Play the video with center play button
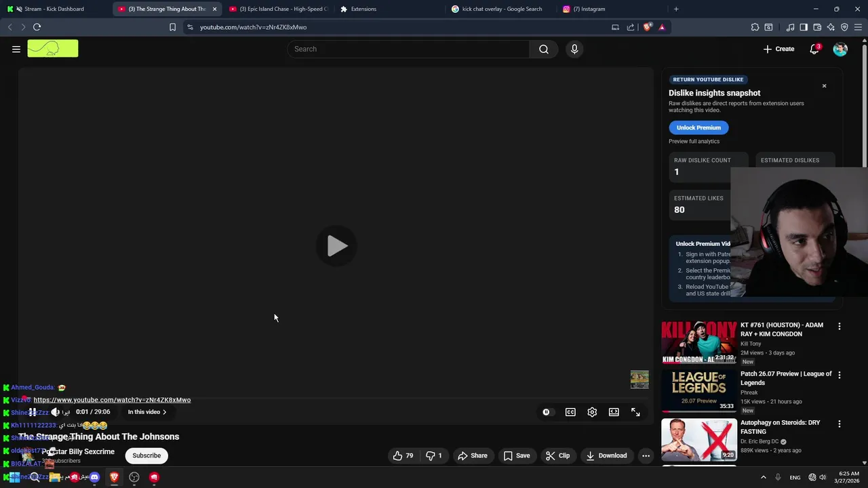The image size is (868, 488). coord(336,246)
